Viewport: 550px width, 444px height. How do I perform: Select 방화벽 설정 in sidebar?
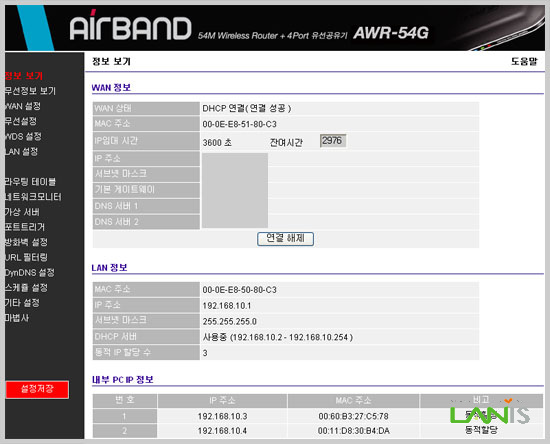26,242
